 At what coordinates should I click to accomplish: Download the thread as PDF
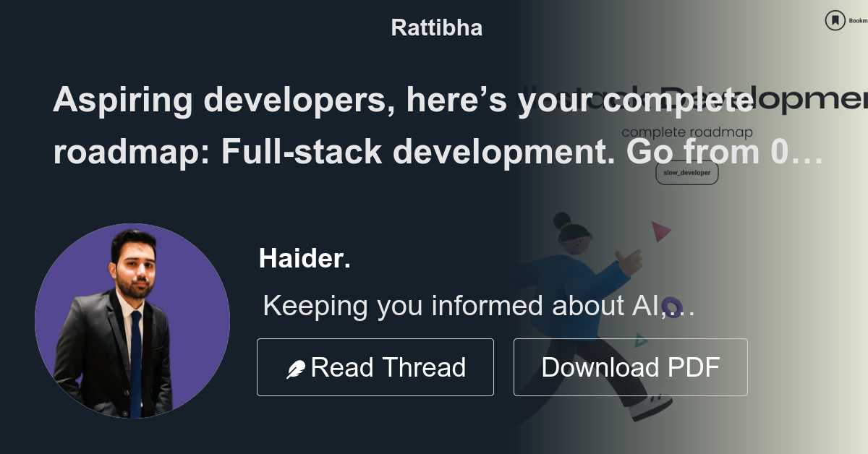pyautogui.click(x=630, y=367)
